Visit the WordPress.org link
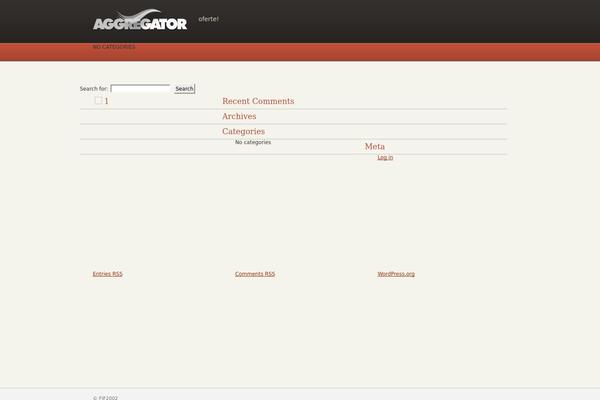Image resolution: width=600 pixels, height=400 pixels. coord(396,274)
